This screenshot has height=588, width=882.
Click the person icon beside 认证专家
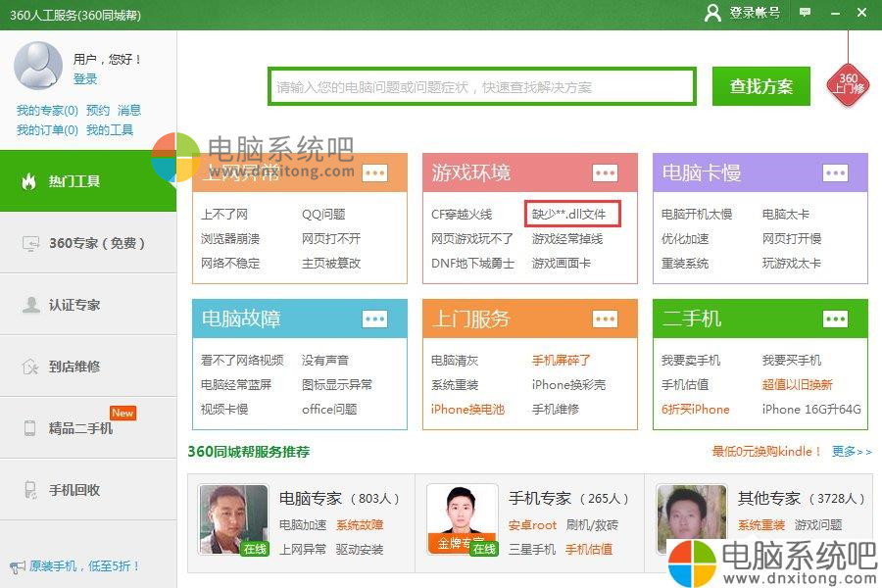(x=30, y=305)
